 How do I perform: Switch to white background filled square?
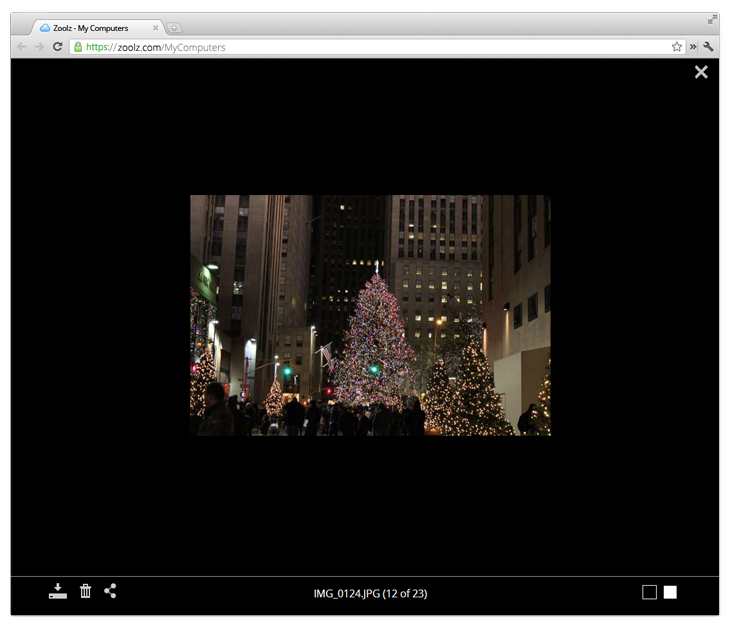(x=670, y=592)
